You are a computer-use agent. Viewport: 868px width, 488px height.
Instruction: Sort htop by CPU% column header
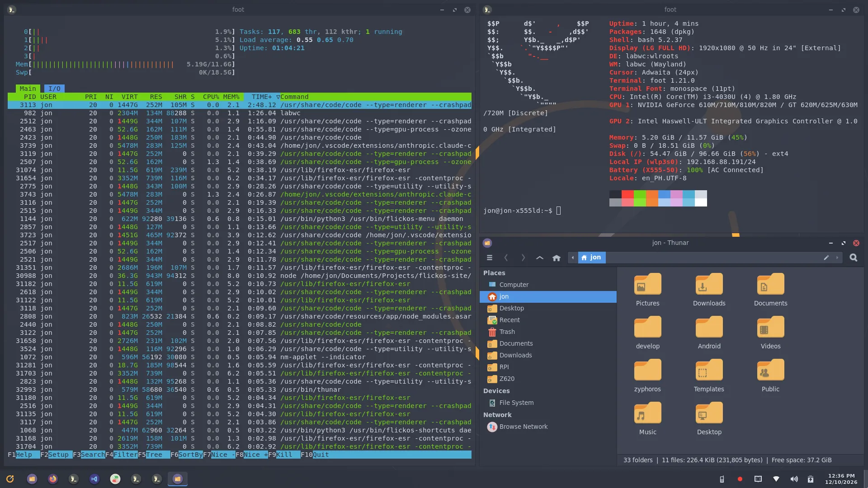211,97
